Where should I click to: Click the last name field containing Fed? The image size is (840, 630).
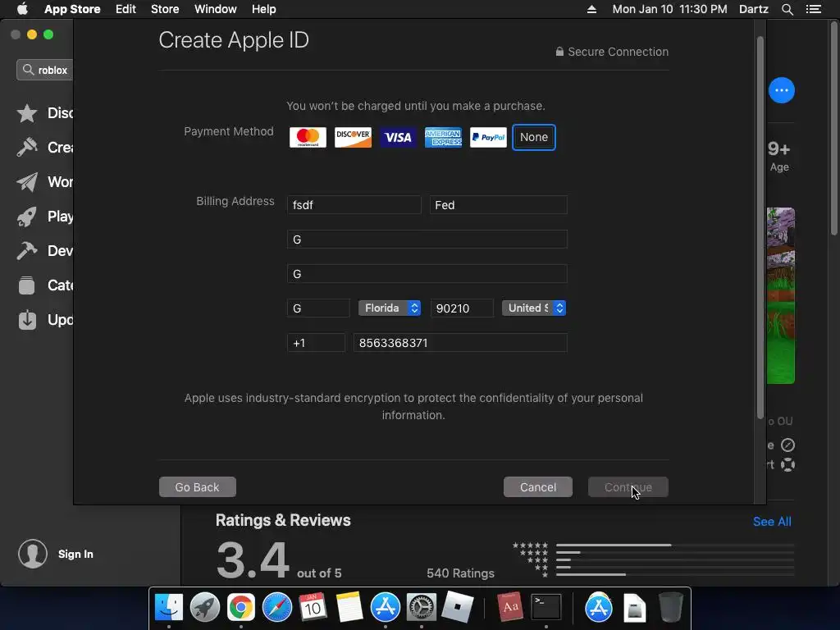point(498,205)
